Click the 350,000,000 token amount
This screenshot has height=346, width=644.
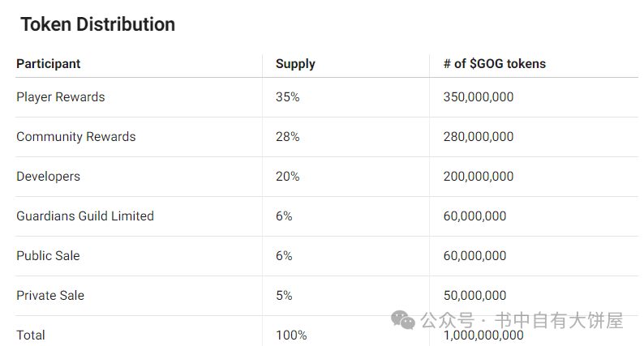478,97
